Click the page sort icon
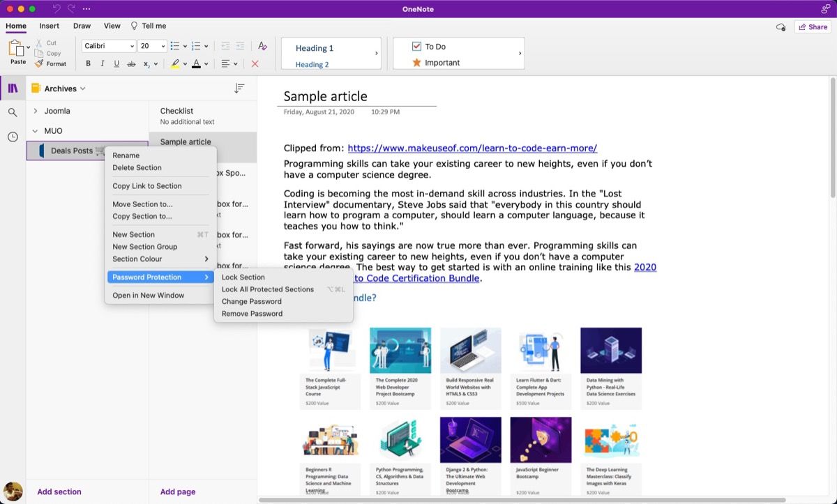This screenshot has width=837, height=504. coord(239,88)
